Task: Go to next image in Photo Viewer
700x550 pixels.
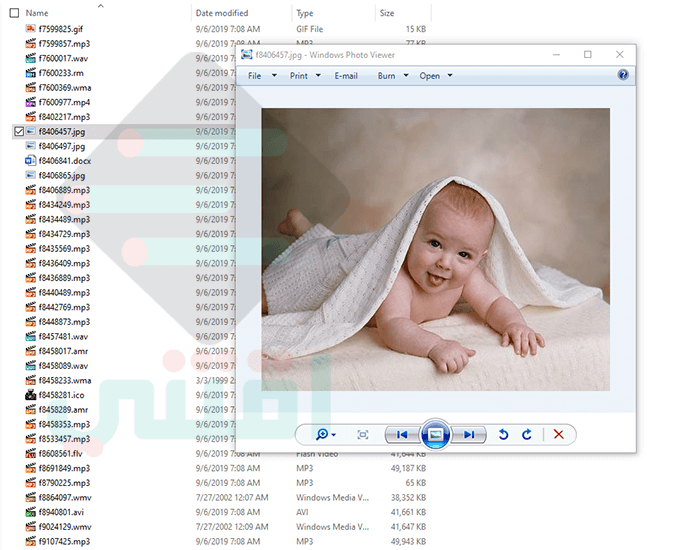Action: click(469, 434)
